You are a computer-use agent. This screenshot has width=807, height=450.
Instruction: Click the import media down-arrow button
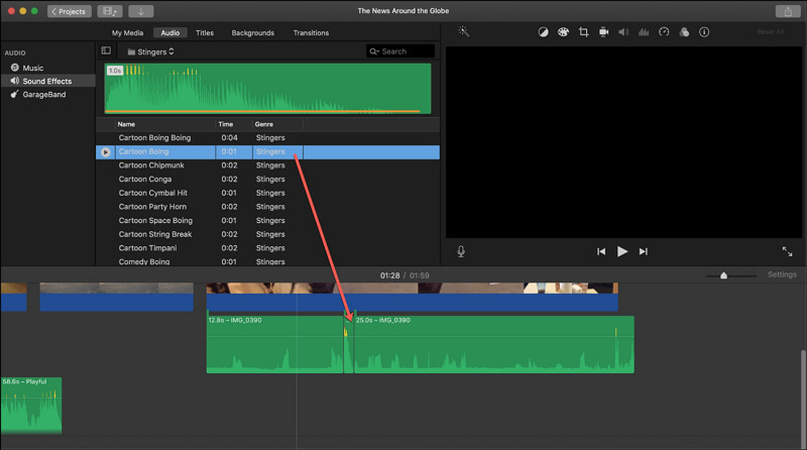point(141,11)
